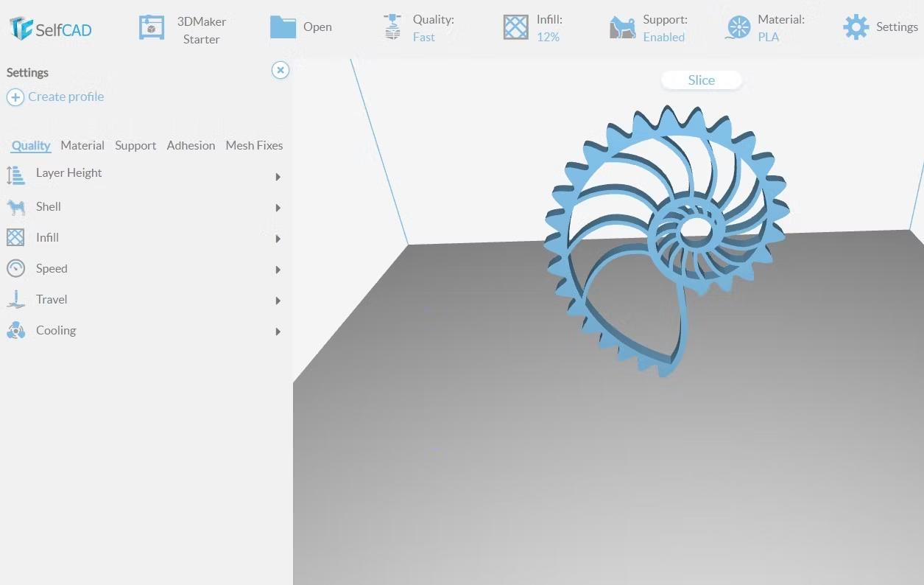924x585 pixels.
Task: Expand the Travel settings section
Action: click(x=278, y=301)
